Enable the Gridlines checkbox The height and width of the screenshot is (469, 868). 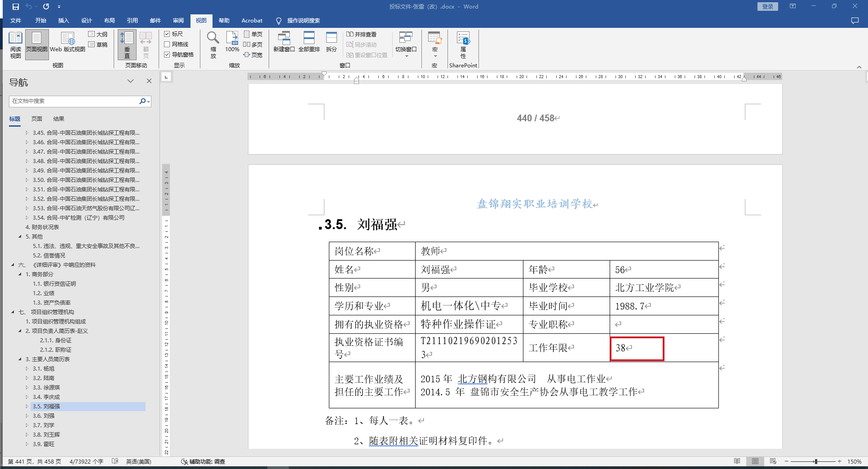pos(167,44)
